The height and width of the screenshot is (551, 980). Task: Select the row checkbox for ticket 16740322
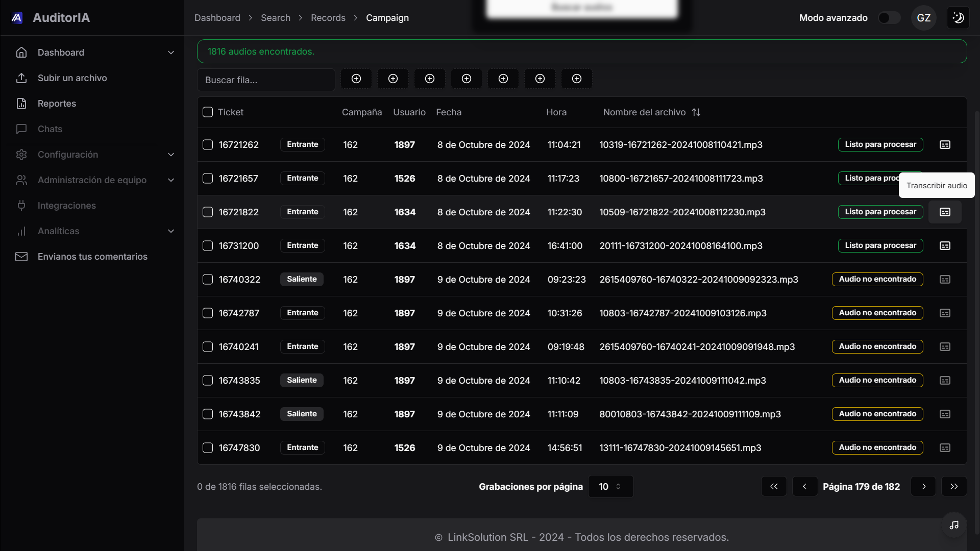coord(208,280)
